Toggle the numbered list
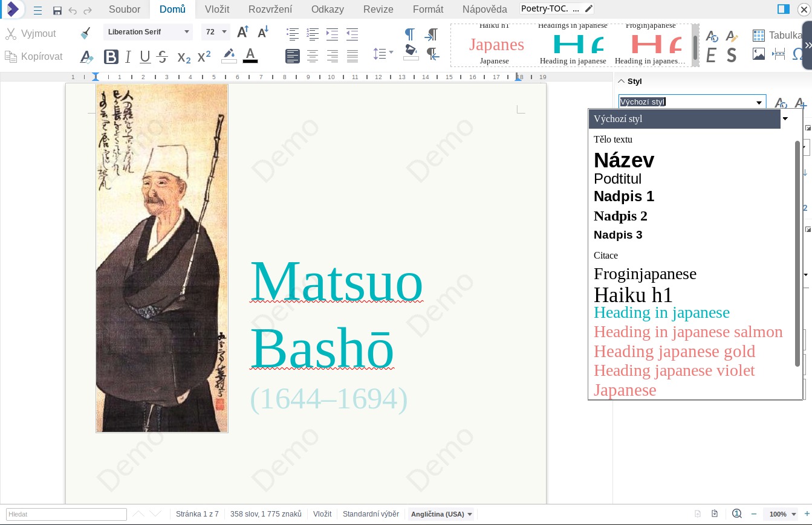Viewport: 812px width, 525px height. (x=313, y=34)
